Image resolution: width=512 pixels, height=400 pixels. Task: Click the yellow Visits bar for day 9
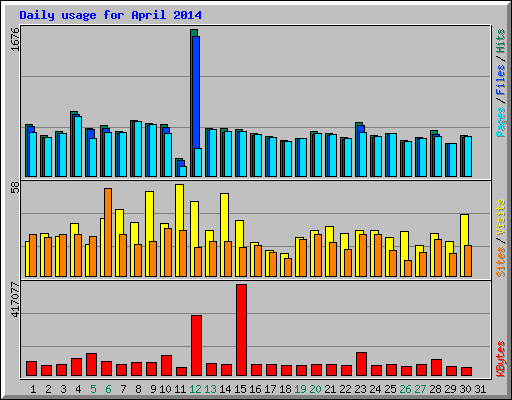click(149, 217)
